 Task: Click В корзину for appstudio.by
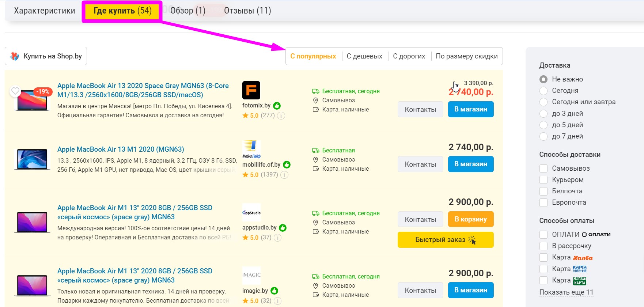click(x=471, y=219)
